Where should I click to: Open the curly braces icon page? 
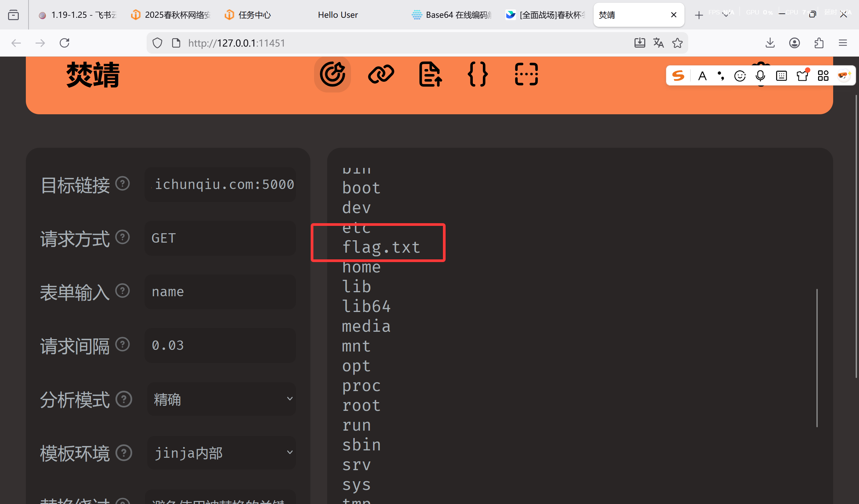pyautogui.click(x=477, y=74)
